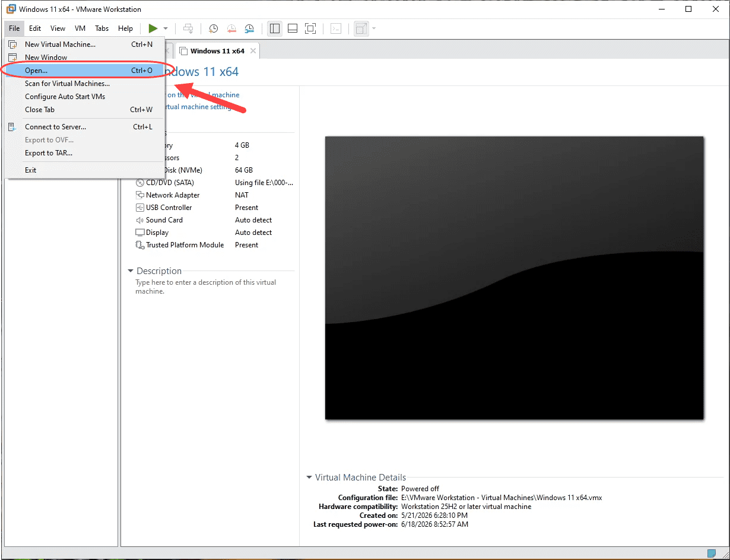This screenshot has width=730, height=560.
Task: Click the New Virtual Machine menu icon
Action: 12,44
